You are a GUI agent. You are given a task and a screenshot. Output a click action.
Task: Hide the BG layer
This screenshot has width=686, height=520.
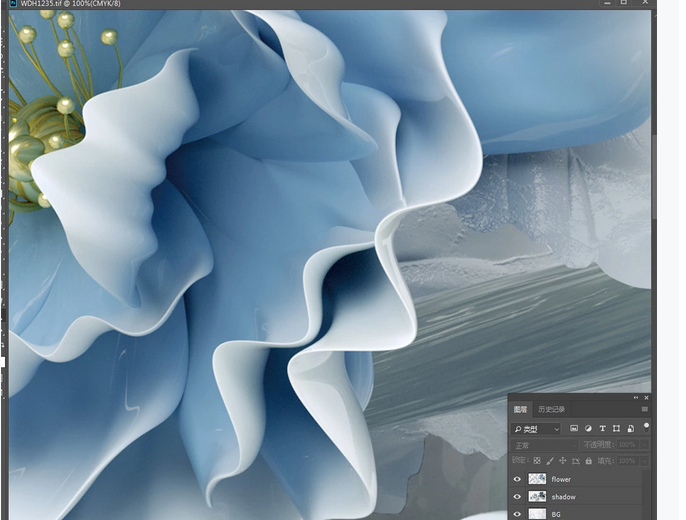(517, 514)
